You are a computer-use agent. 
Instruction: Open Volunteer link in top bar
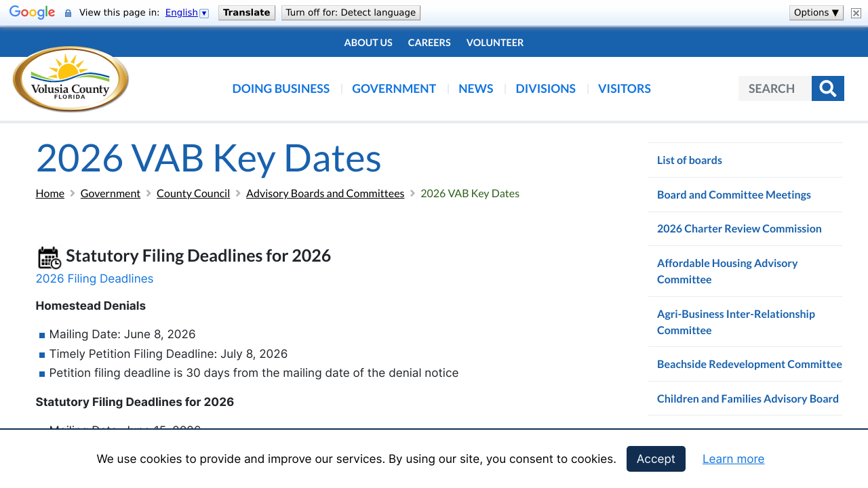tap(495, 42)
